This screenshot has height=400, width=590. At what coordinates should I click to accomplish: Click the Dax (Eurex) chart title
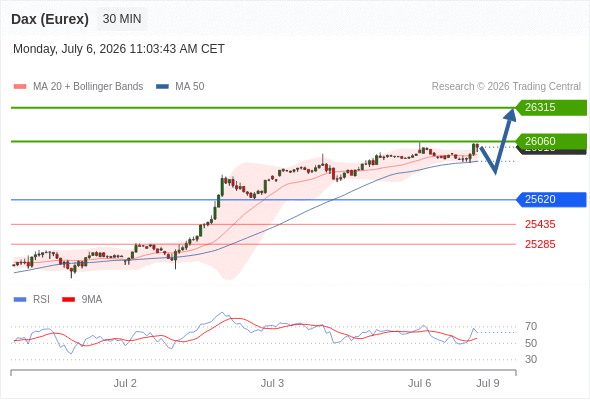pyautogui.click(x=50, y=19)
